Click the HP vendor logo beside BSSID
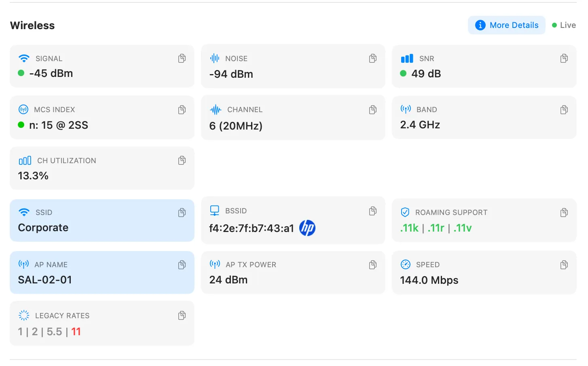This screenshot has height=366, width=588. (307, 228)
